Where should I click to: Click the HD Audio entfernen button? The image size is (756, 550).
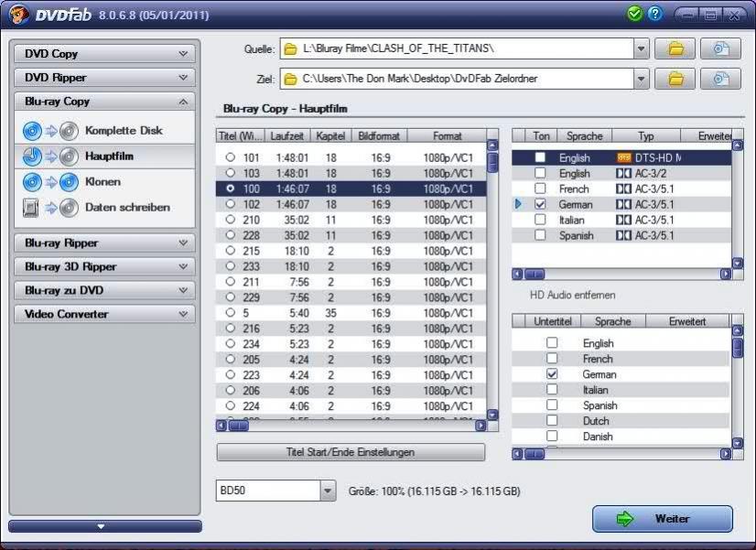(x=572, y=295)
